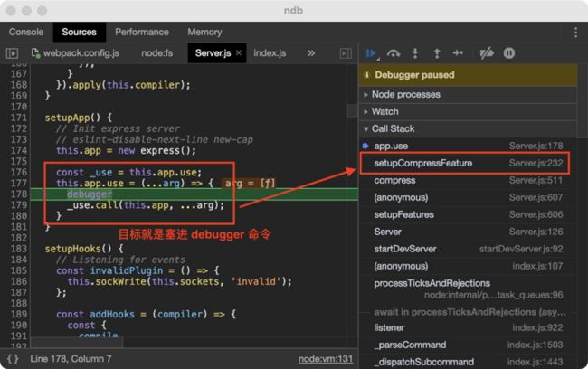Click express() call on line 174

(x=166, y=151)
